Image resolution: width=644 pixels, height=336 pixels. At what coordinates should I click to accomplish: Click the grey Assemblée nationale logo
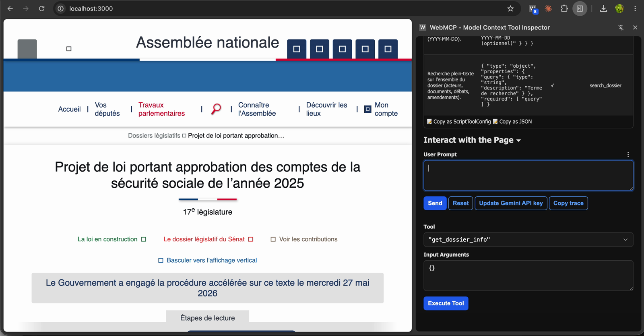27,49
